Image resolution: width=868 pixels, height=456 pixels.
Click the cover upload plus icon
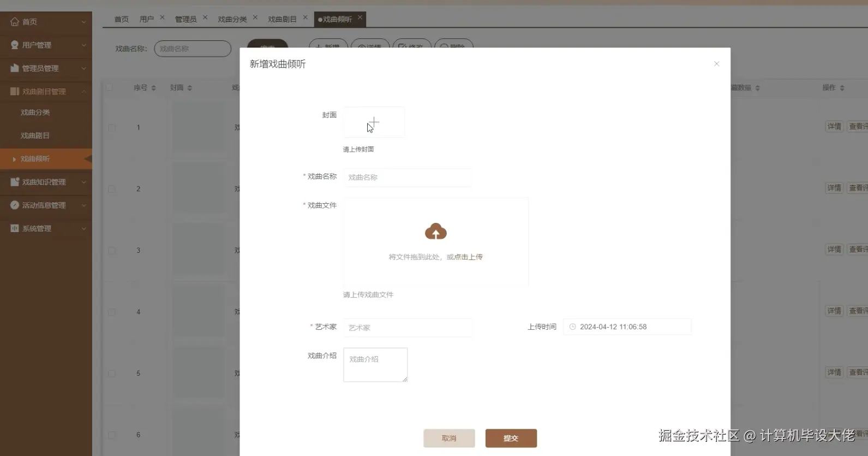click(x=374, y=122)
